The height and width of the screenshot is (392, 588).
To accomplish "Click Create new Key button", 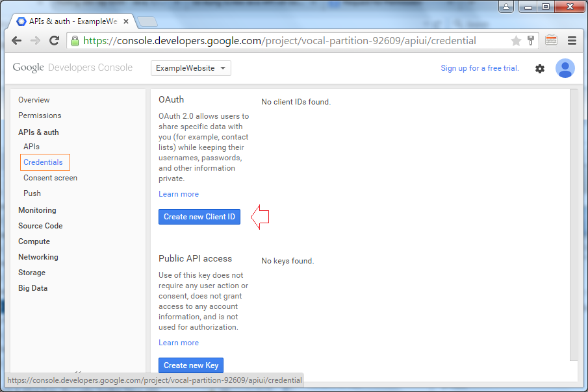I will (x=191, y=365).
